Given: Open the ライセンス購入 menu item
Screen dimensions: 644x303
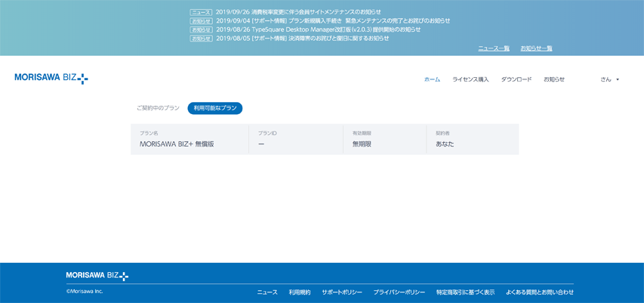Looking at the screenshot, I should coord(470,79).
